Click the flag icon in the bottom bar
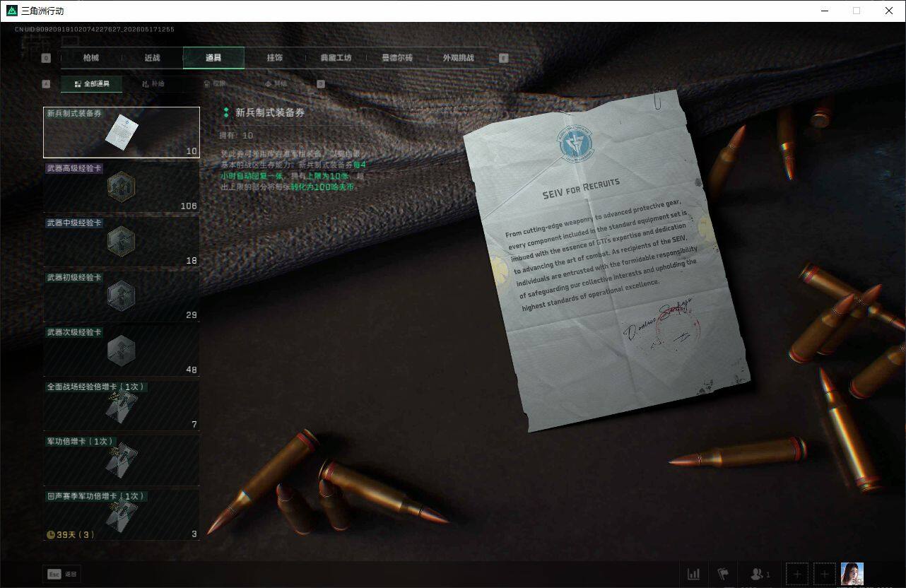The height and width of the screenshot is (588, 906). pyautogui.click(x=723, y=575)
